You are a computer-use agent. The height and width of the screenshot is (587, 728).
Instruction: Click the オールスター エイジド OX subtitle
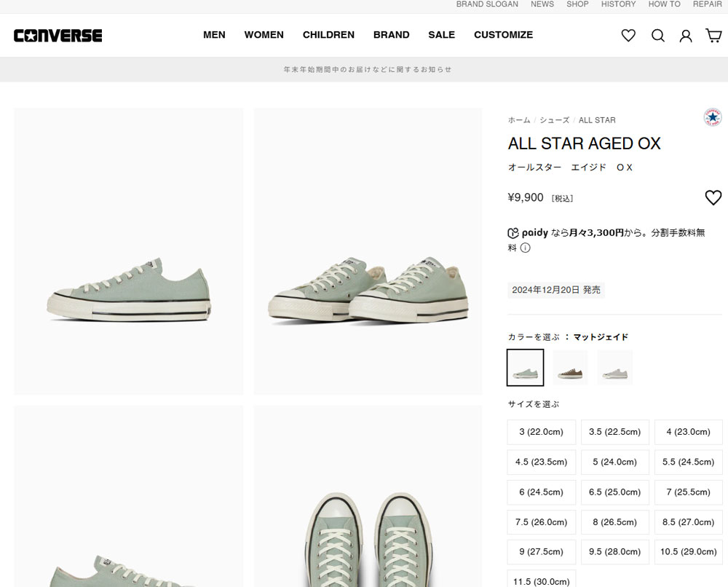click(570, 168)
